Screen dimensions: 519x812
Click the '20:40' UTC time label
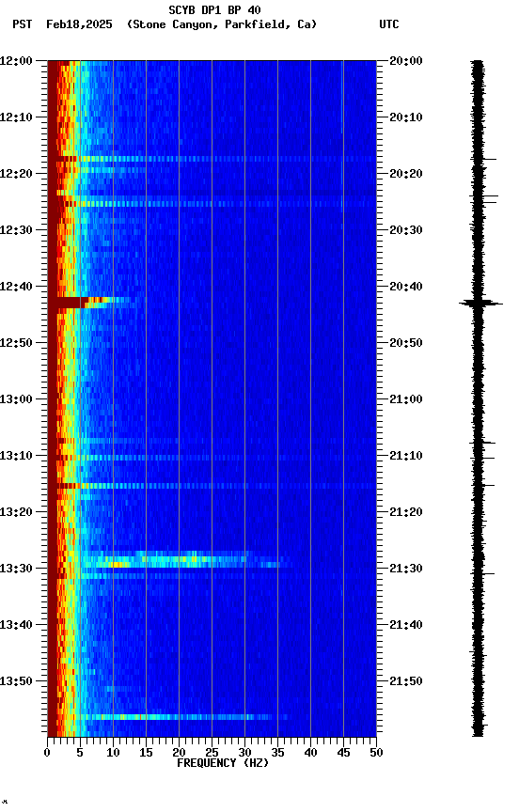(406, 287)
